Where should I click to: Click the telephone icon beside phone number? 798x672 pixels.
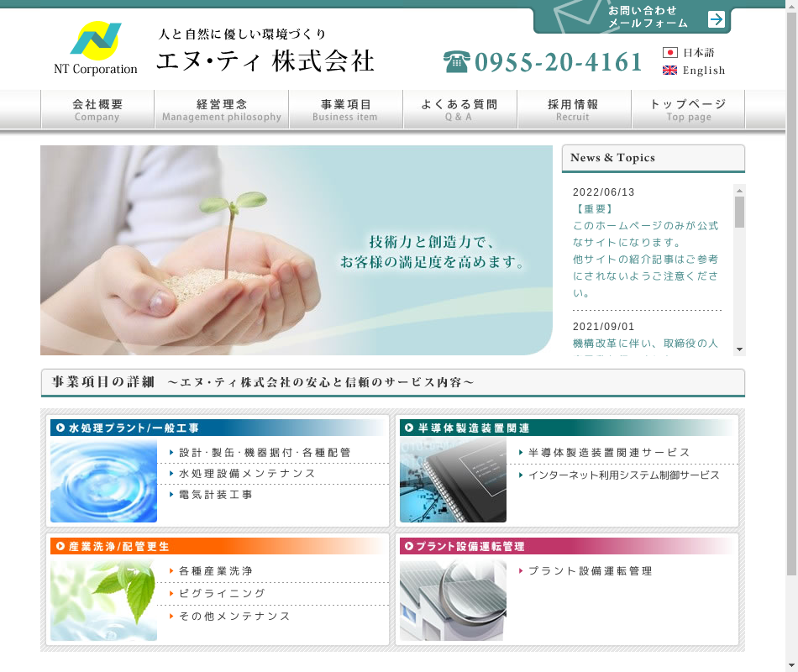456,62
